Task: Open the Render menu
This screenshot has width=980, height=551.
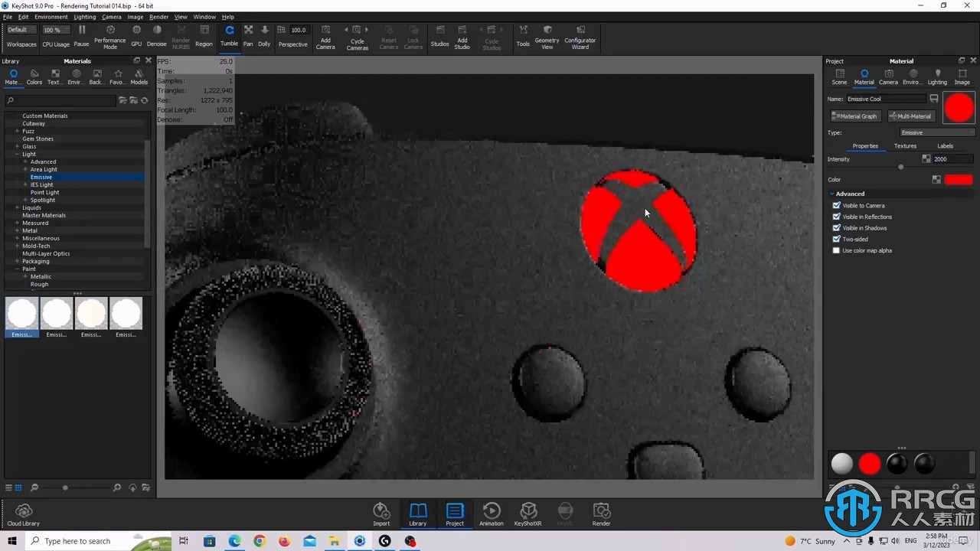Action: [x=158, y=17]
